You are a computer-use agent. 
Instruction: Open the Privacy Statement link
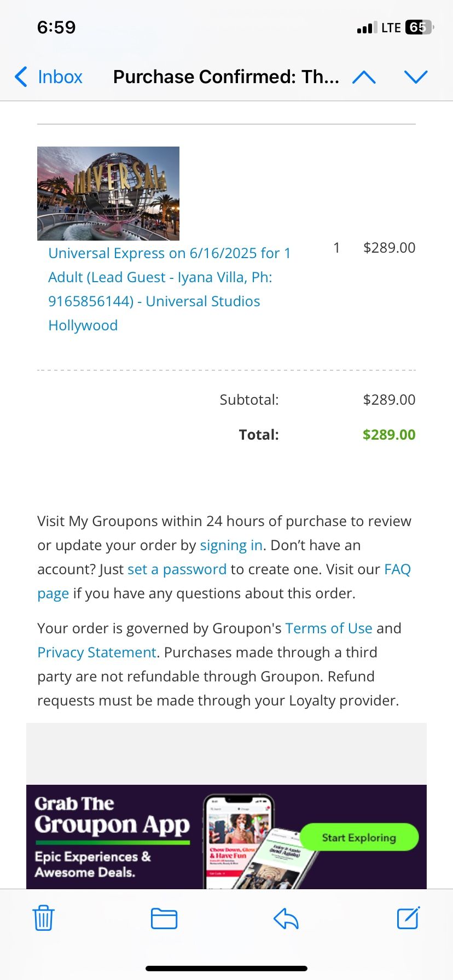(97, 652)
